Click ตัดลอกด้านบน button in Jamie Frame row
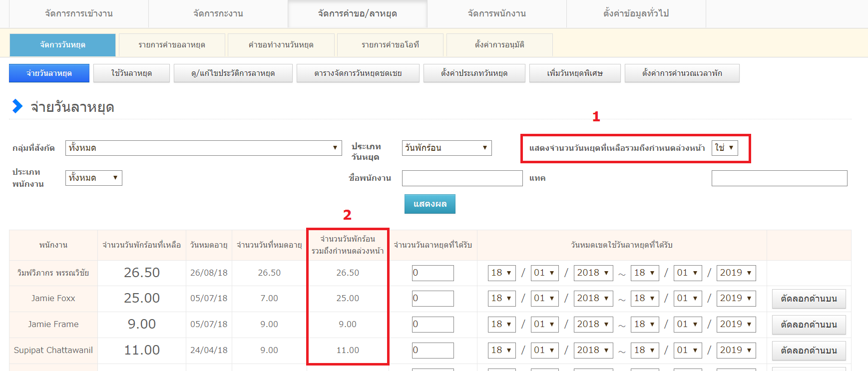 click(x=809, y=325)
